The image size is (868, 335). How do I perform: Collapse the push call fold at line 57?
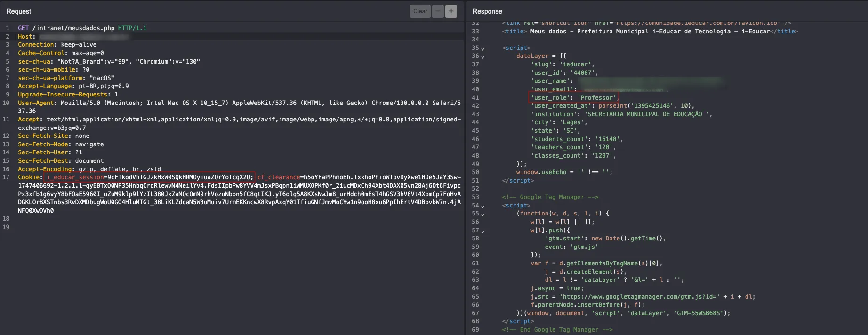point(483,231)
